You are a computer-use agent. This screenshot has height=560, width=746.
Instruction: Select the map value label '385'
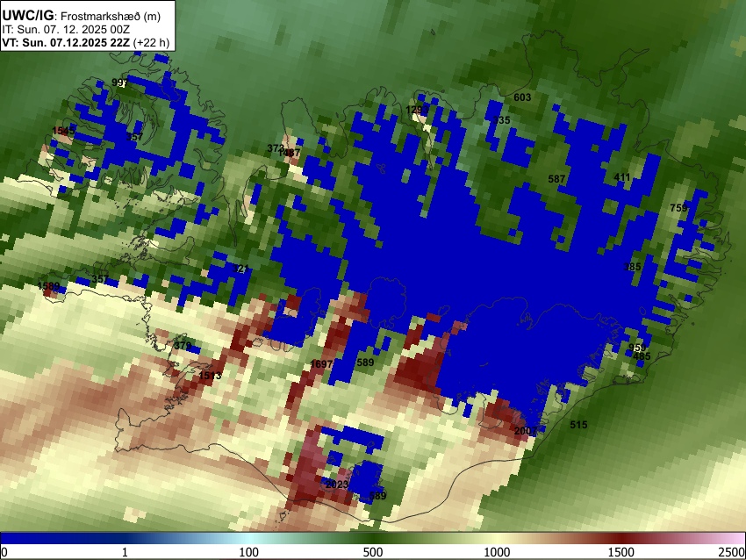pos(632,267)
